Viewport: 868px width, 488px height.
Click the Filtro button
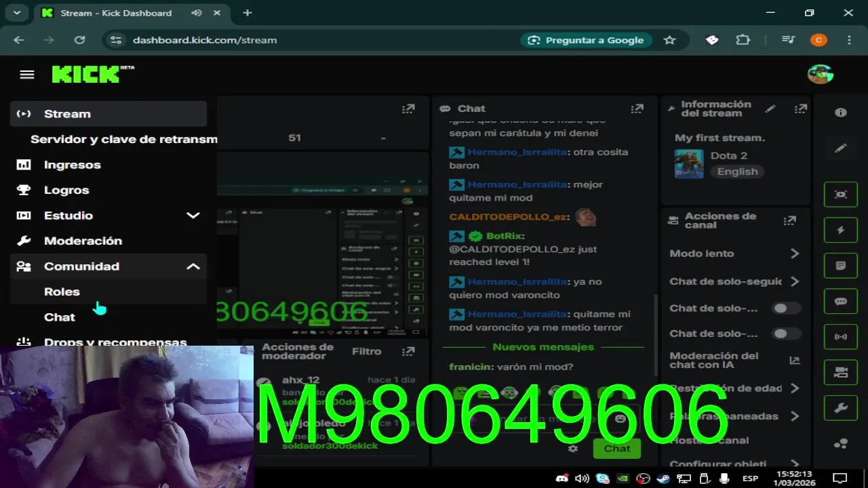pos(367,351)
